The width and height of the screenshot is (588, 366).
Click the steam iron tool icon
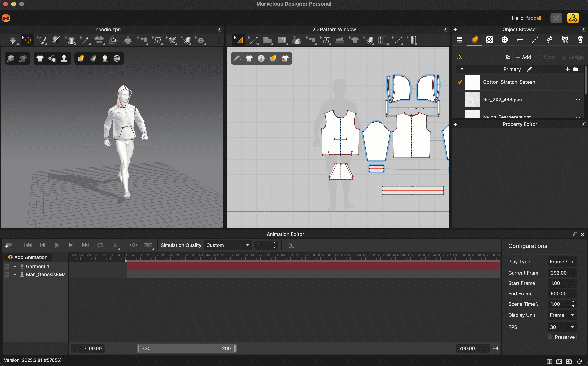point(339,40)
